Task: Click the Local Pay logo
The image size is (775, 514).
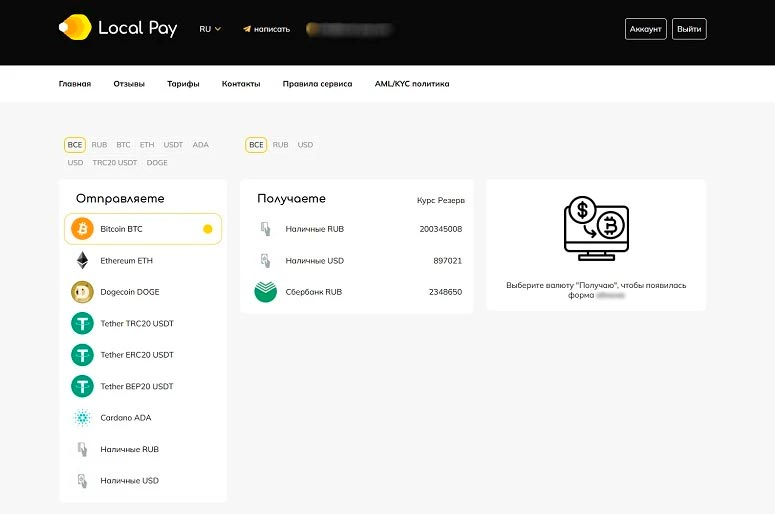Action: pyautogui.click(x=118, y=28)
